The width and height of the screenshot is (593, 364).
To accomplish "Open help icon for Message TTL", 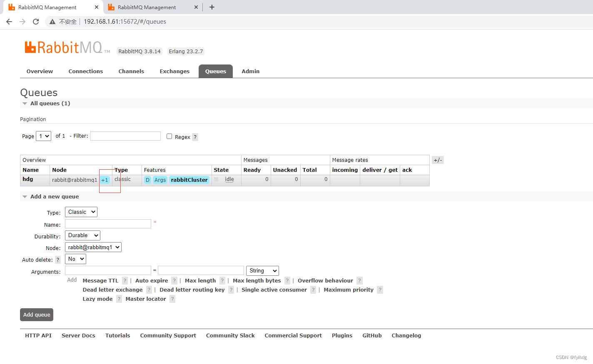I will coord(125,281).
